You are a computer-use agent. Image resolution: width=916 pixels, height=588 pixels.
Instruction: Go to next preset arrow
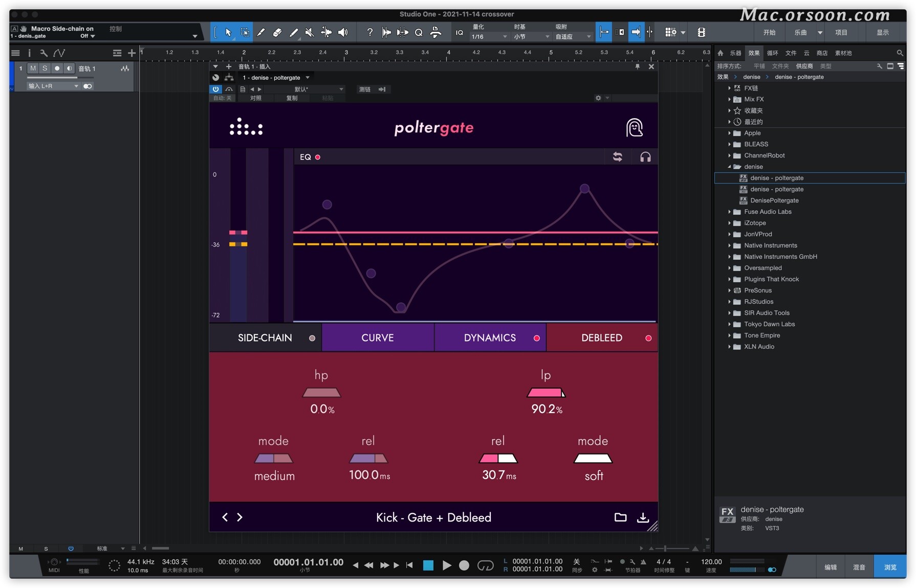tap(239, 517)
